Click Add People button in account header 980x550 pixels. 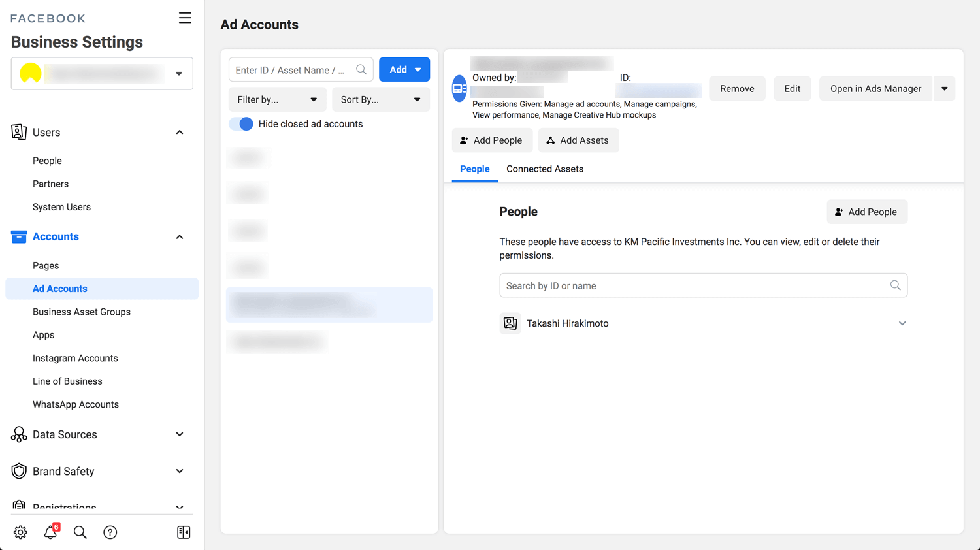492,140
